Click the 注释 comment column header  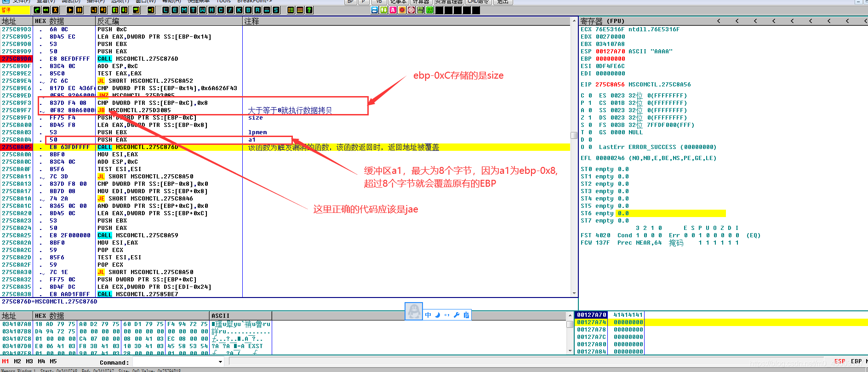[406, 21]
